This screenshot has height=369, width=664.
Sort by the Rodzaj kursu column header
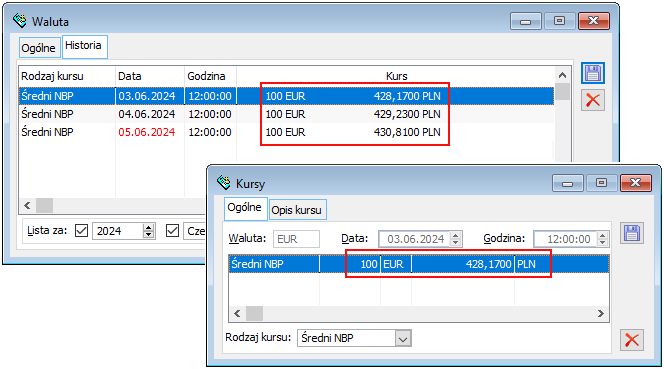(x=67, y=76)
